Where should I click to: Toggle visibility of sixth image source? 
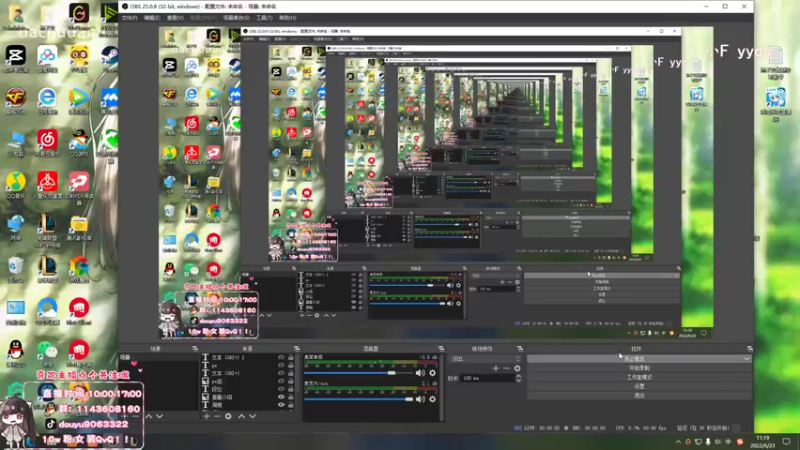[x=281, y=397]
